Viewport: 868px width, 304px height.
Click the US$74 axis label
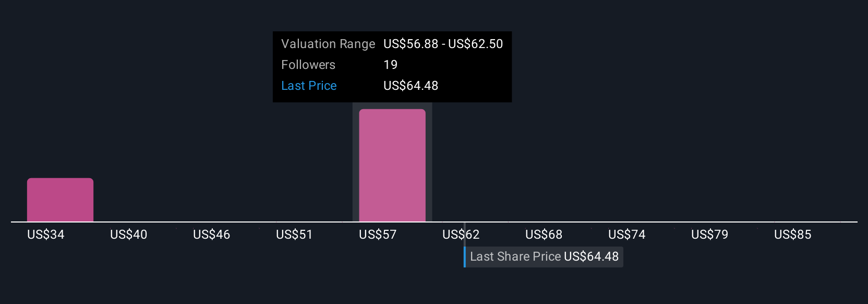(x=626, y=235)
